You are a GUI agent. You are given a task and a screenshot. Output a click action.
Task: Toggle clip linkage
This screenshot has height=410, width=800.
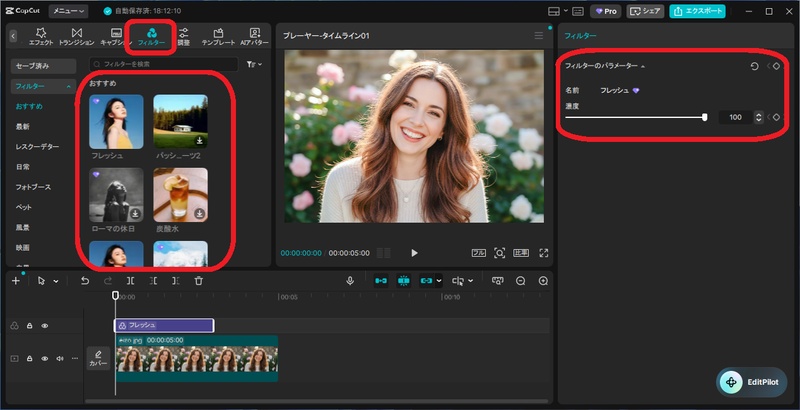click(427, 281)
